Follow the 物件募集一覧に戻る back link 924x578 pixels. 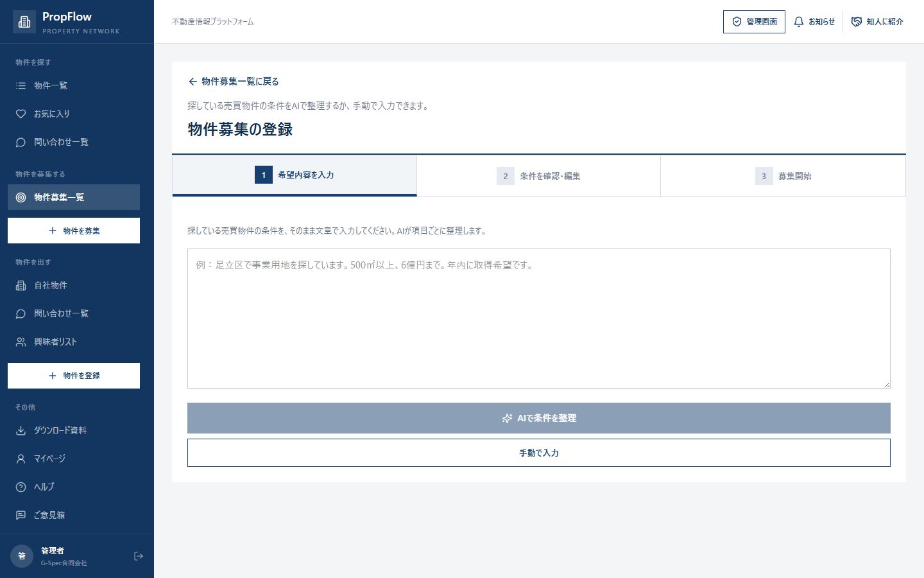[234, 82]
